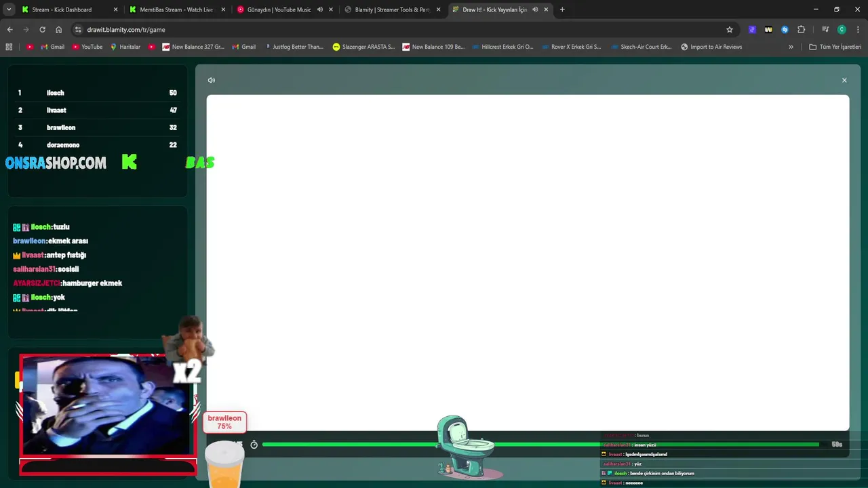Switch to Blamity Streamer Tools tab
This screenshot has width=868, height=488.
coord(392,9)
